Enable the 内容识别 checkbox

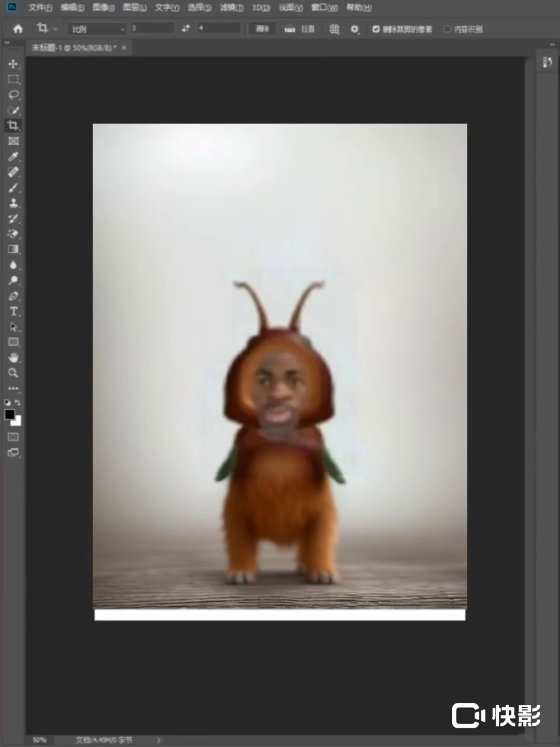pos(447,29)
